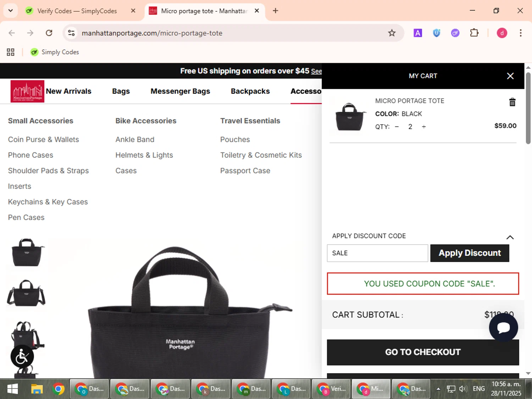Viewport: 532px width, 399px height.
Task: Open Toiletry & Cosmetic Kits category
Action: tap(261, 155)
